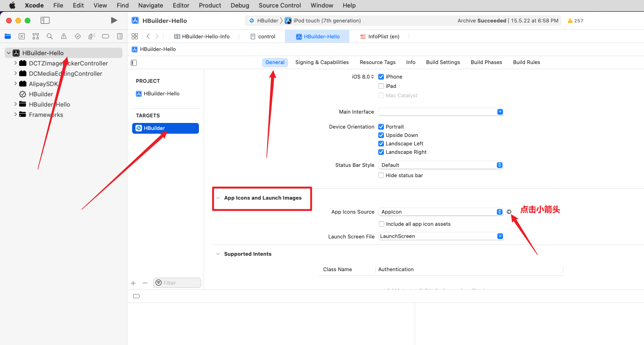Click the yellow warning 257 issues indicator
Viewport: 644px width, 345px height.
coord(575,21)
